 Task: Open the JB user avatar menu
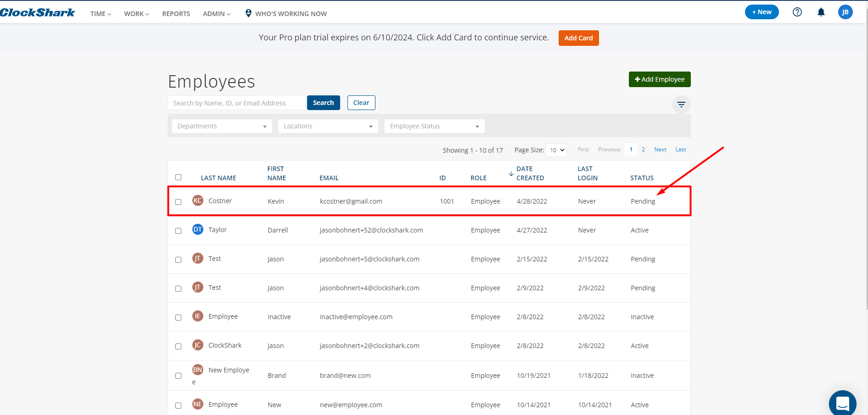pyautogui.click(x=845, y=12)
